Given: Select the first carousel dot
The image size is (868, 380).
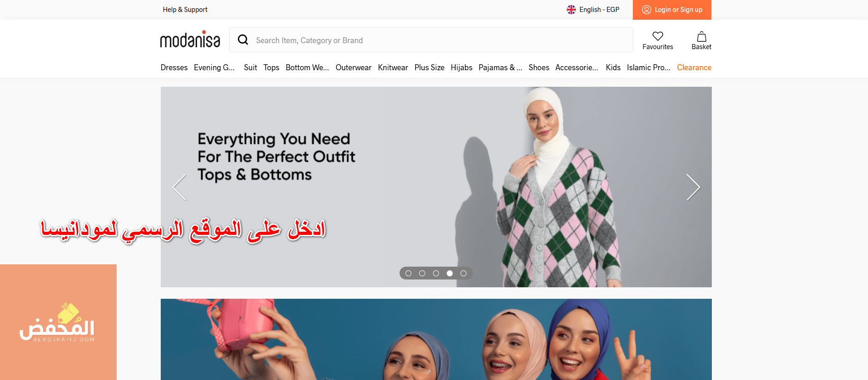Looking at the screenshot, I should coord(408,274).
